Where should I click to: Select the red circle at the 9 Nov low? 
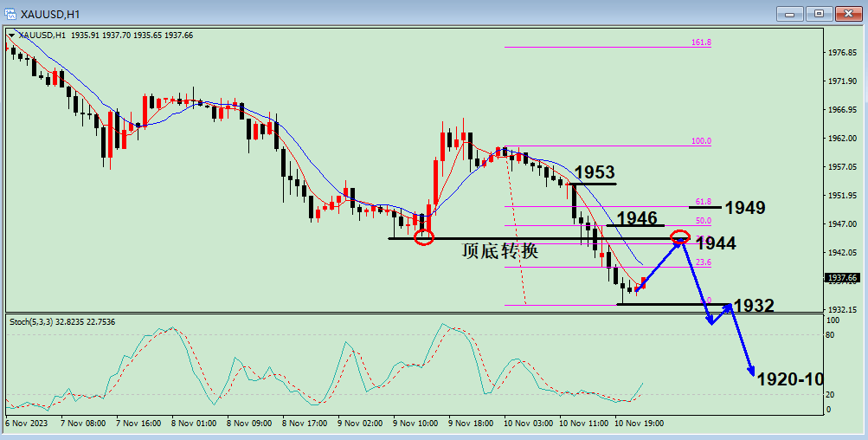tap(423, 237)
